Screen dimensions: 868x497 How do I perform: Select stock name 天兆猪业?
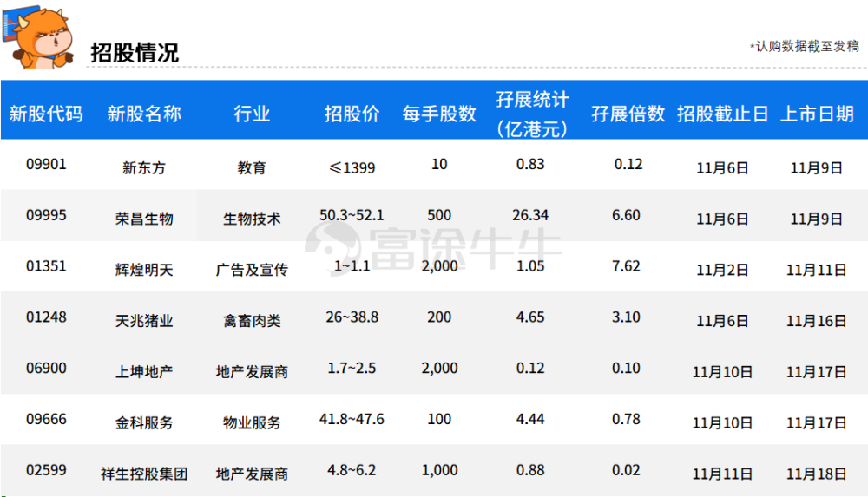coord(144,320)
